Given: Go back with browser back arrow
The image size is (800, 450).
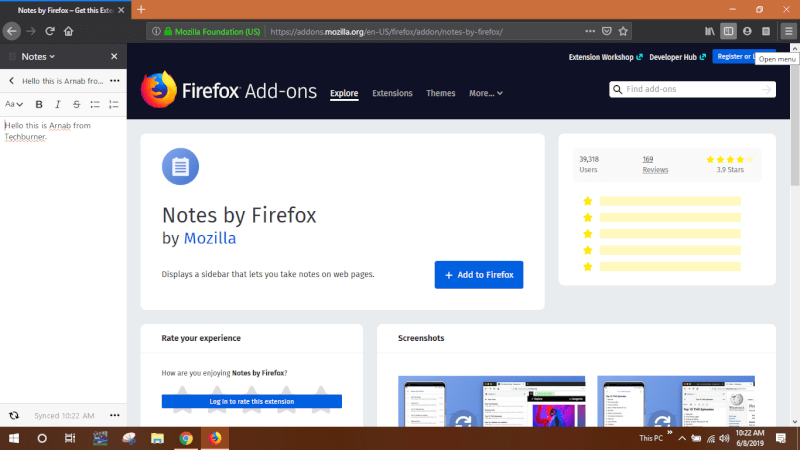Looking at the screenshot, I should tap(12, 31).
